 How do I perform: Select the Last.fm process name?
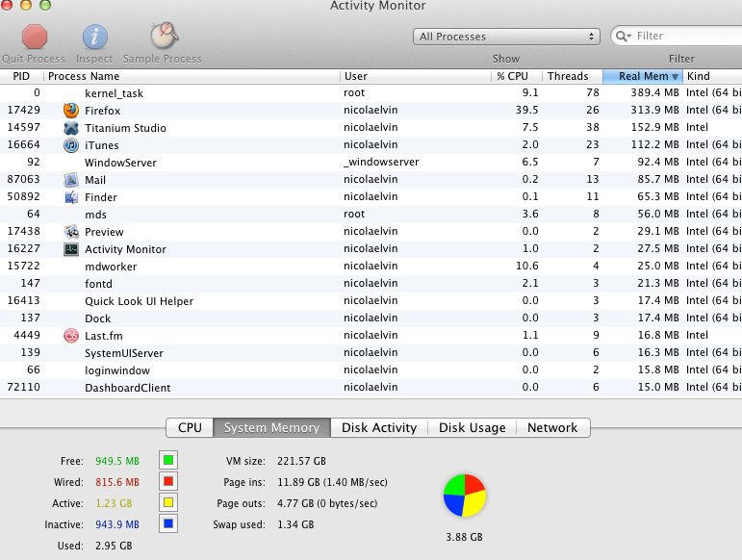(x=104, y=336)
